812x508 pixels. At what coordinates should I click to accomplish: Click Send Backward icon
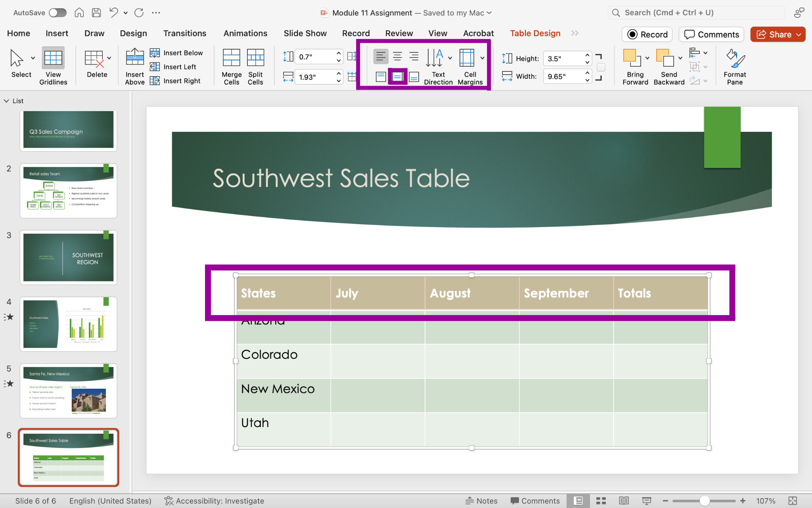pos(665,58)
